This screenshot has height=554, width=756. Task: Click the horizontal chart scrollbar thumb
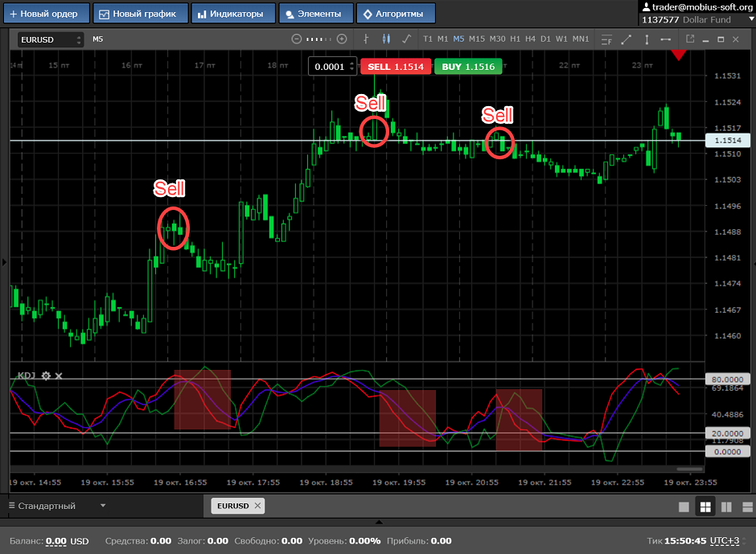click(689, 469)
